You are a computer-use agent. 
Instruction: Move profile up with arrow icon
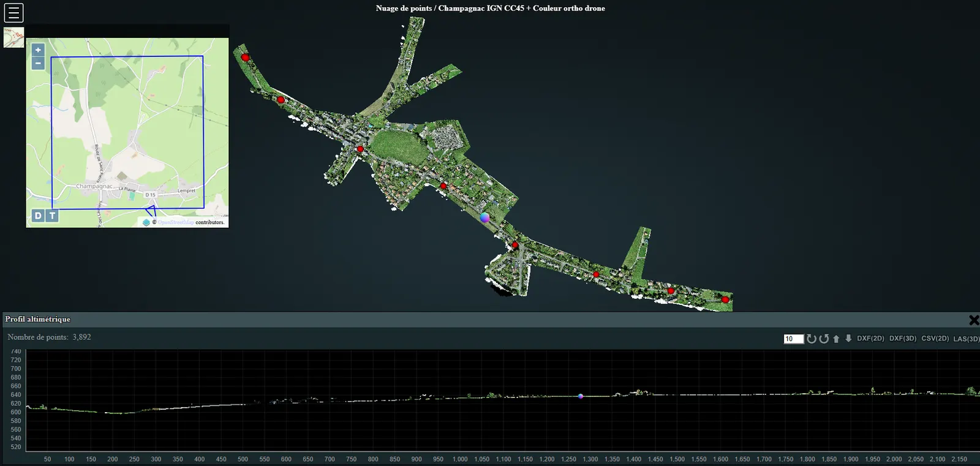pyautogui.click(x=836, y=339)
